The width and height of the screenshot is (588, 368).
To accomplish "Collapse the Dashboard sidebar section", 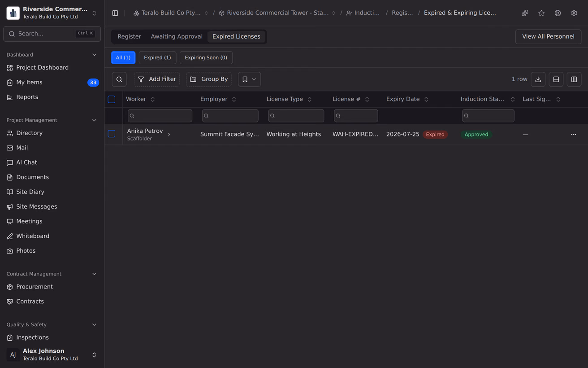I will pyautogui.click(x=94, y=55).
